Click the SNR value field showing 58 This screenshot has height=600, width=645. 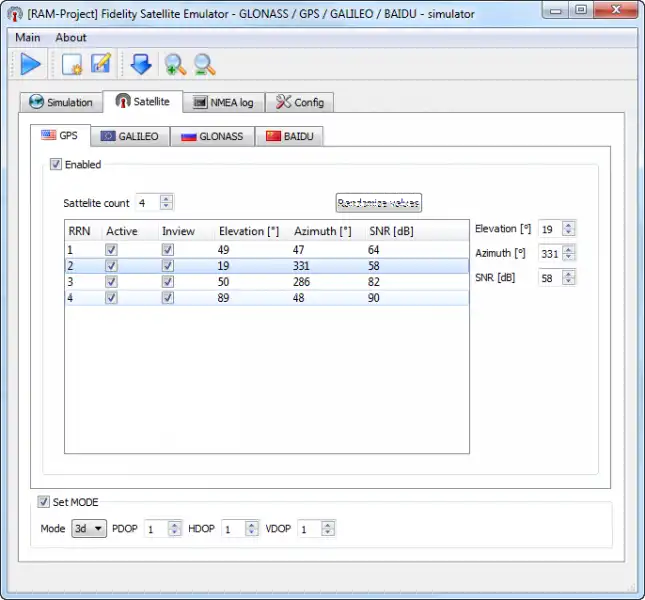pyautogui.click(x=550, y=278)
